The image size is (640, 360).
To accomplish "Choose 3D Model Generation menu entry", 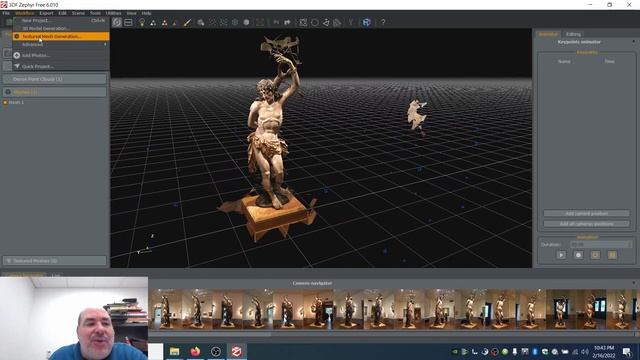I will 61,28.
